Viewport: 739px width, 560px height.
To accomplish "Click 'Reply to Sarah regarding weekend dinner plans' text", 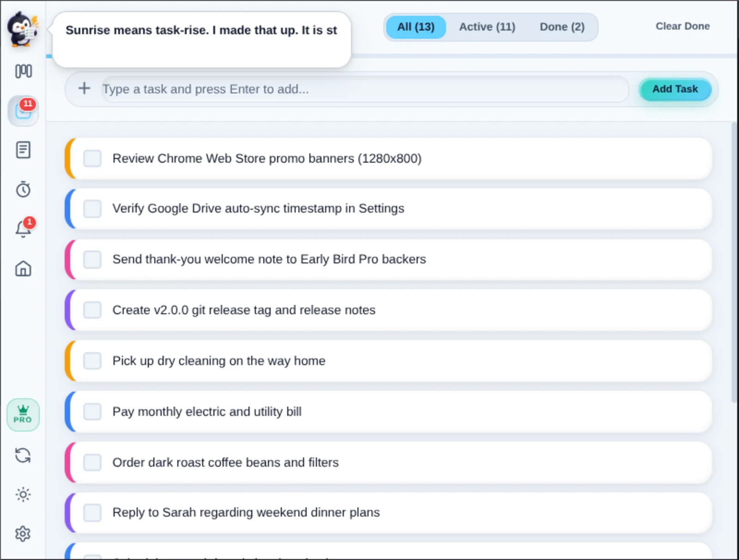I will tap(246, 512).
